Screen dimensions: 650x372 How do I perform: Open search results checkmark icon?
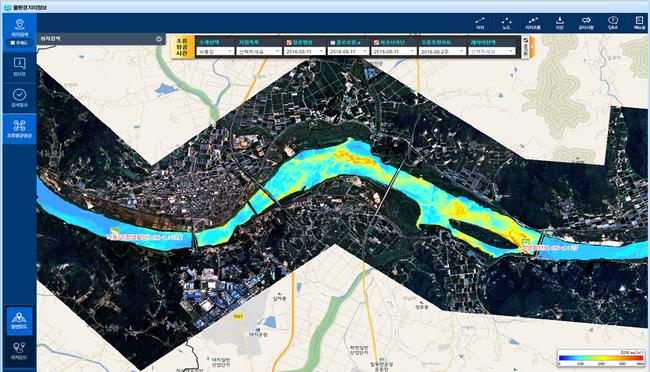(x=19, y=95)
